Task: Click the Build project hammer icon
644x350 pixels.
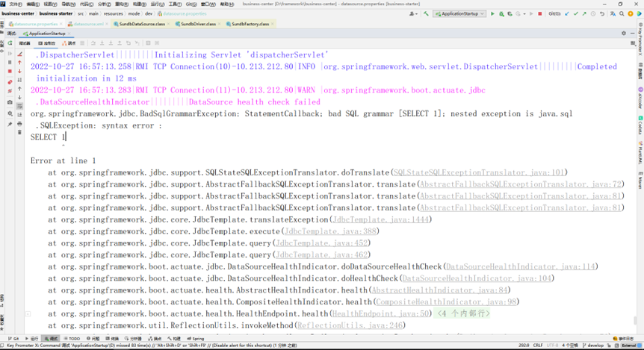Action: click(427, 13)
